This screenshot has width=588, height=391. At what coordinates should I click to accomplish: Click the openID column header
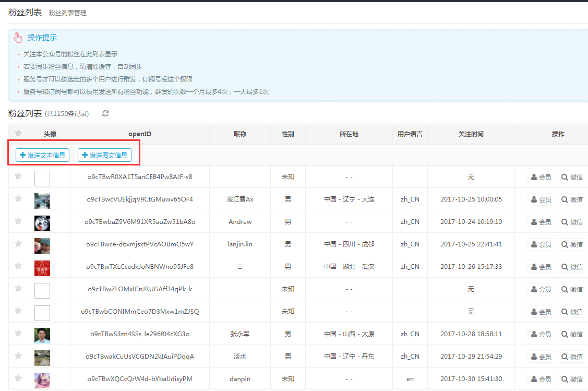(140, 134)
